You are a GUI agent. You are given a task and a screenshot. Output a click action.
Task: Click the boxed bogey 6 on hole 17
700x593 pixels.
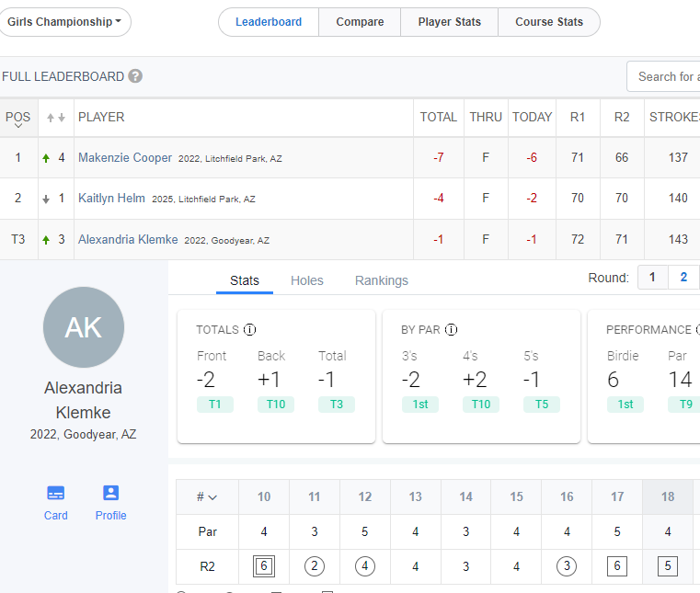[x=617, y=566]
